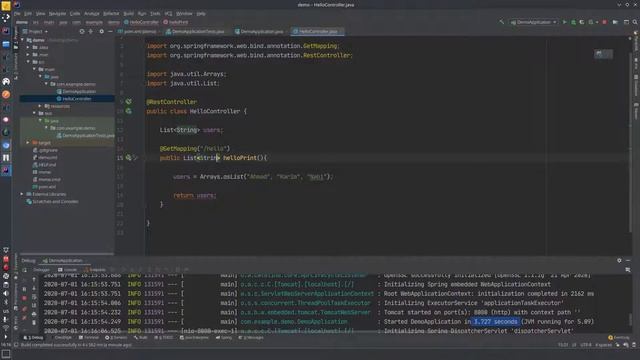Open the VCS menu
The height and width of the screenshot is (360, 640).
click(x=168, y=13)
